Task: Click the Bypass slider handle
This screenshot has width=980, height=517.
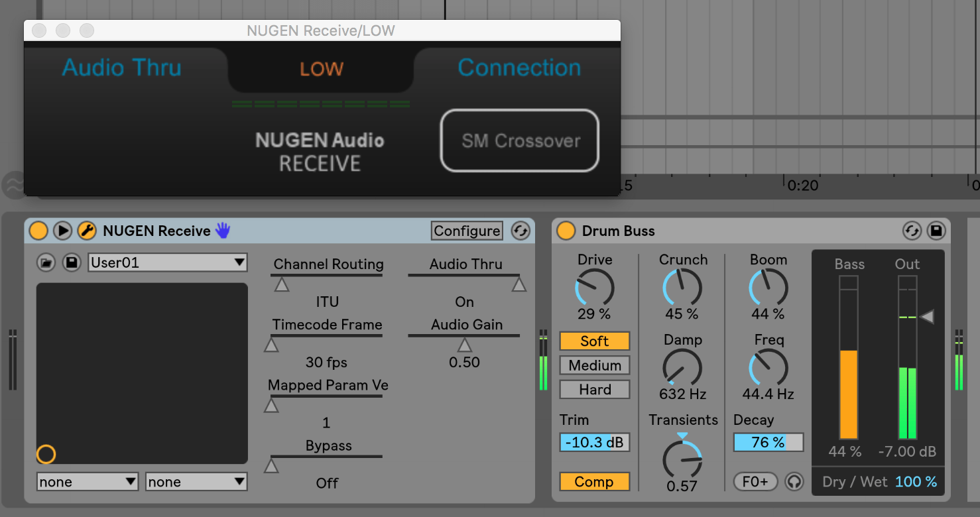Action: click(271, 465)
